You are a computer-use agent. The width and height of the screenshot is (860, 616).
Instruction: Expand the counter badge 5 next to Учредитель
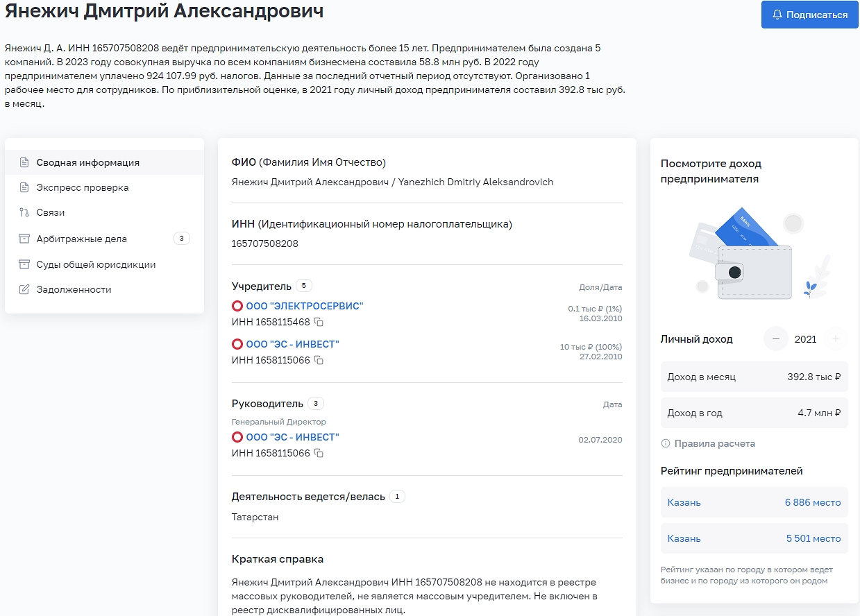tap(304, 285)
